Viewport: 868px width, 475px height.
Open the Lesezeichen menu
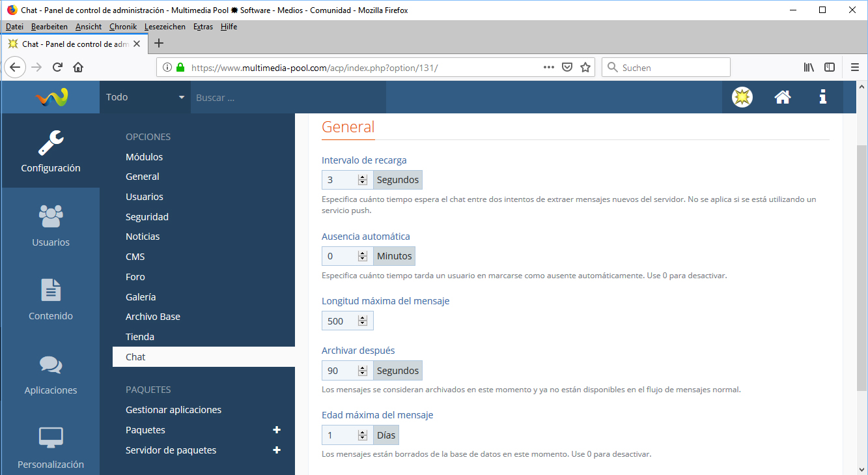coord(165,27)
